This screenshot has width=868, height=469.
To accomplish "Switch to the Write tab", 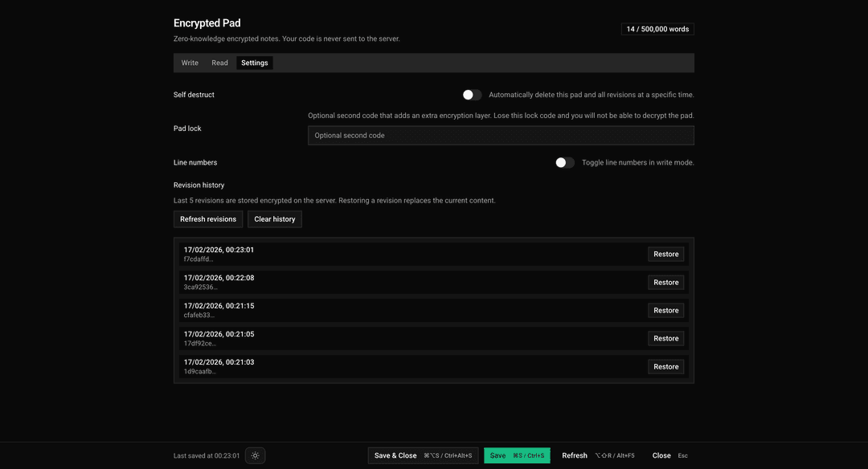I will click(x=190, y=63).
